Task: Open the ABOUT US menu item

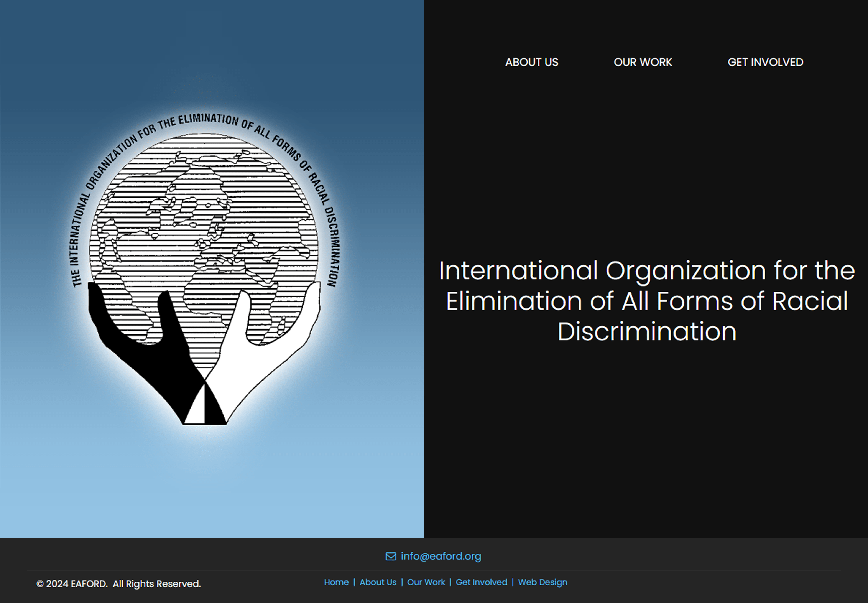Action: [531, 62]
